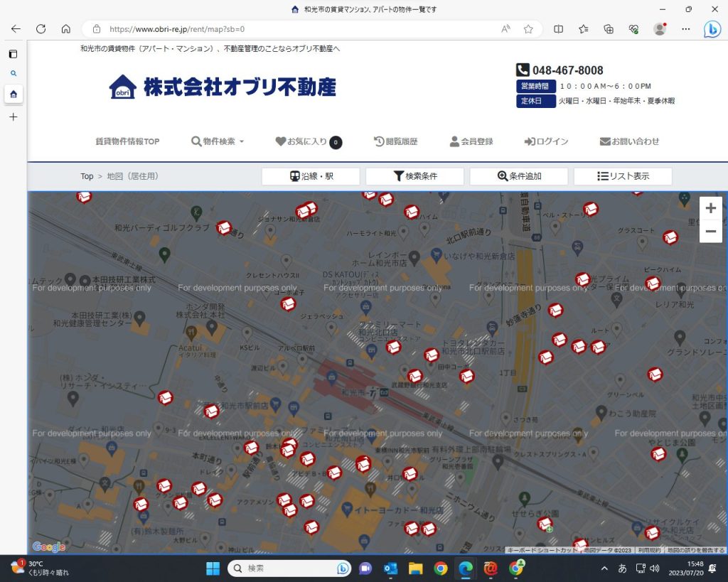Open the notification center bell icon
This screenshot has width=728, height=582.
tap(712, 568)
